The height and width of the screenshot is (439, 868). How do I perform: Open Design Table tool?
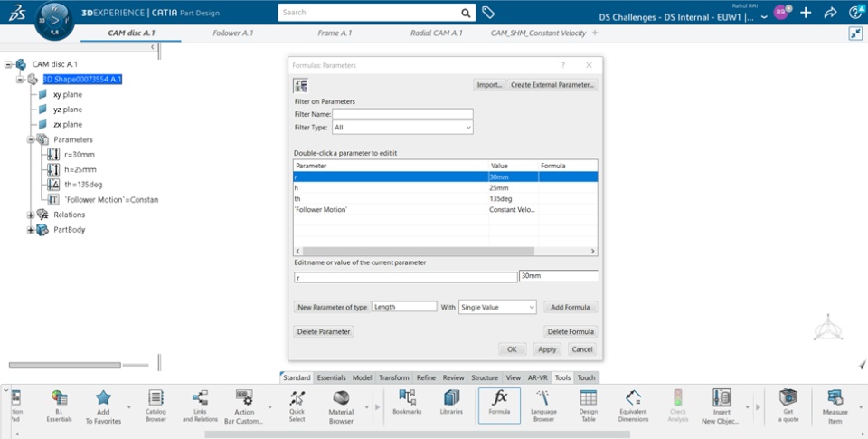coord(589,406)
